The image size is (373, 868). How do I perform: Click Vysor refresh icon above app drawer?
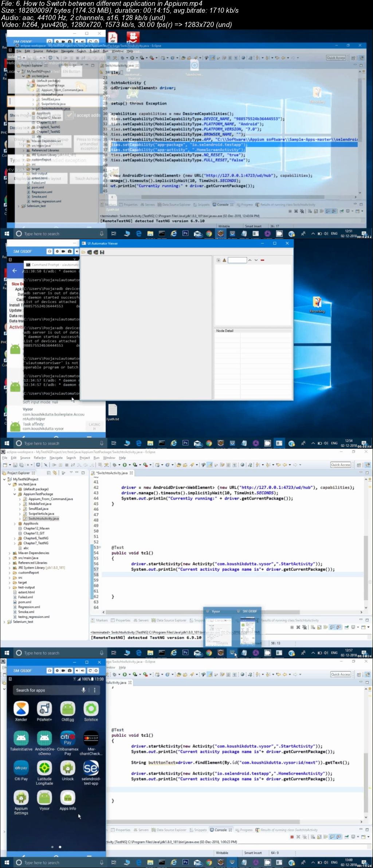[x=90, y=670]
